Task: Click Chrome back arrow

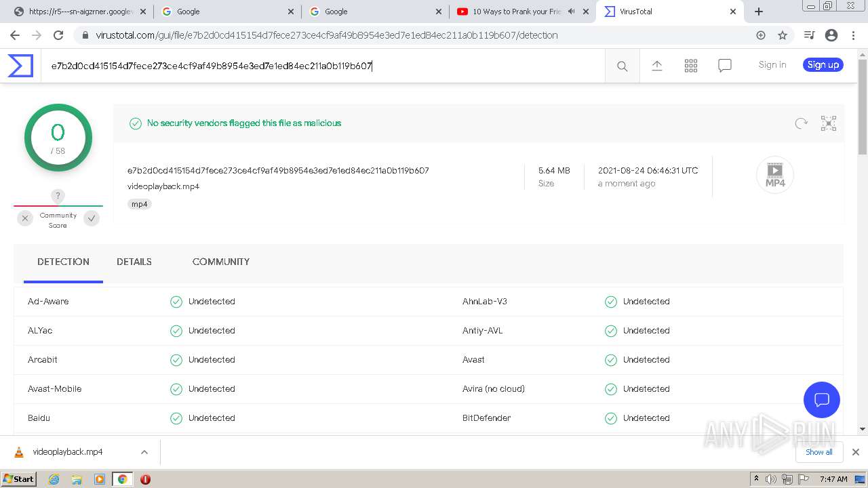Action: click(15, 35)
